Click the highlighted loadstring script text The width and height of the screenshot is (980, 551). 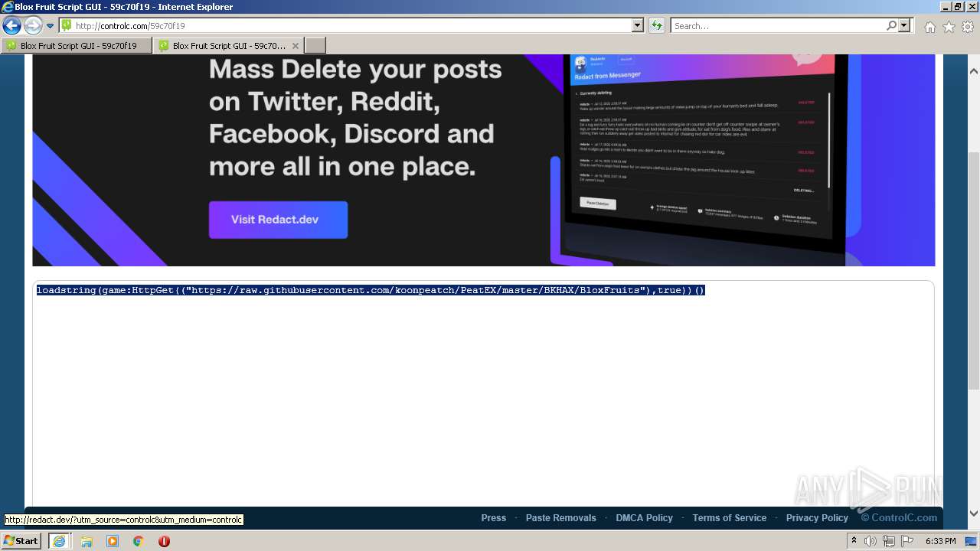[371, 290]
